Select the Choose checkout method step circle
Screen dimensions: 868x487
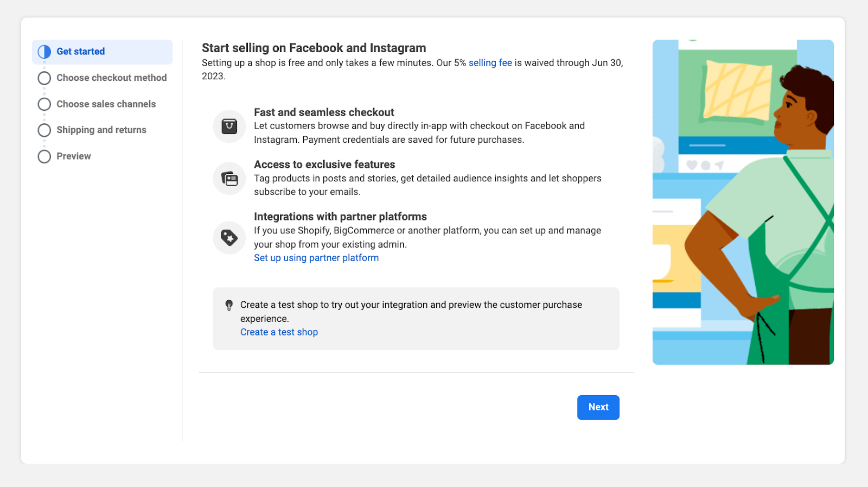pos(44,78)
